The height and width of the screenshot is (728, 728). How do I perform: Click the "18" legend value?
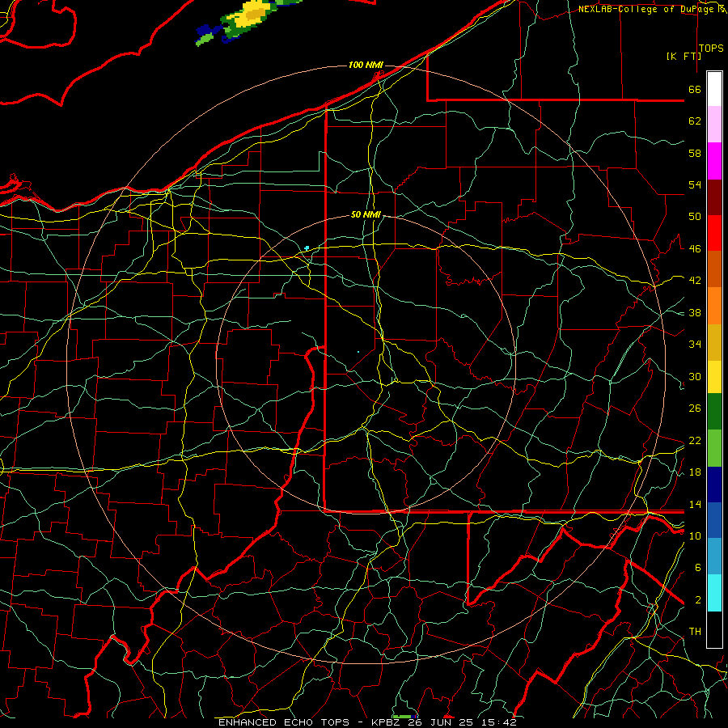(x=695, y=472)
